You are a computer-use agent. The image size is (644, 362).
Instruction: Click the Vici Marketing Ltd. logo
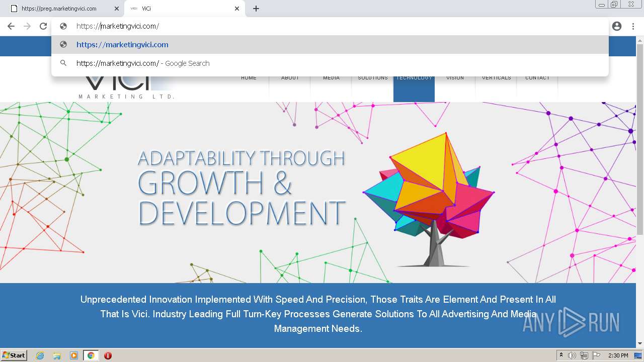pyautogui.click(x=126, y=87)
